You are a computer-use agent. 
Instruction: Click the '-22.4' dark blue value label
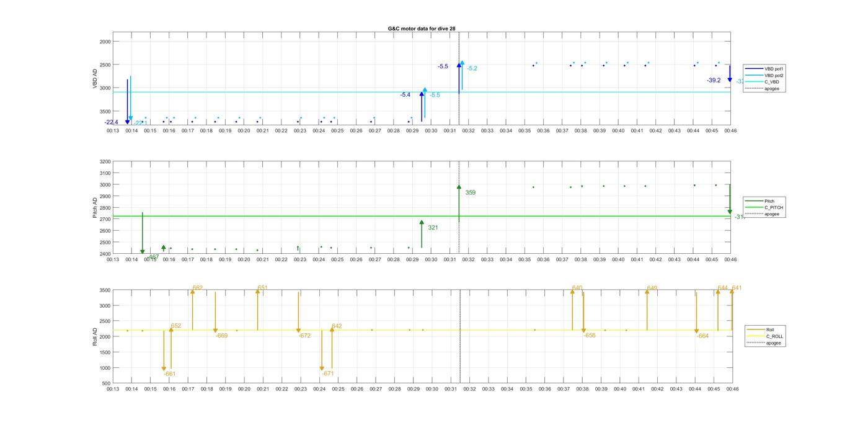pos(112,122)
